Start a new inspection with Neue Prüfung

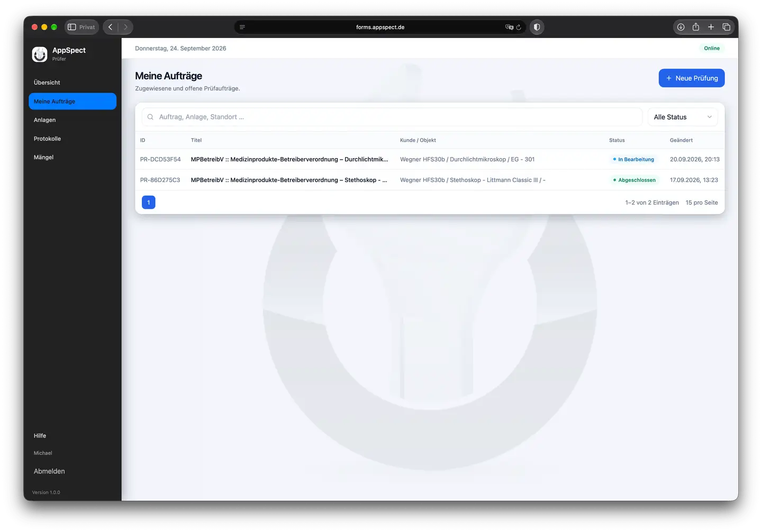pos(692,78)
